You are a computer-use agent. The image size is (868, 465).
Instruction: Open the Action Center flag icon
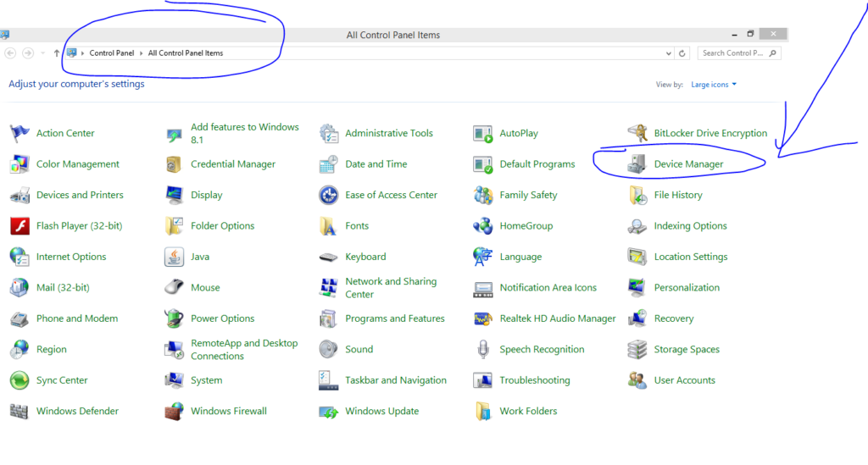pos(19,133)
